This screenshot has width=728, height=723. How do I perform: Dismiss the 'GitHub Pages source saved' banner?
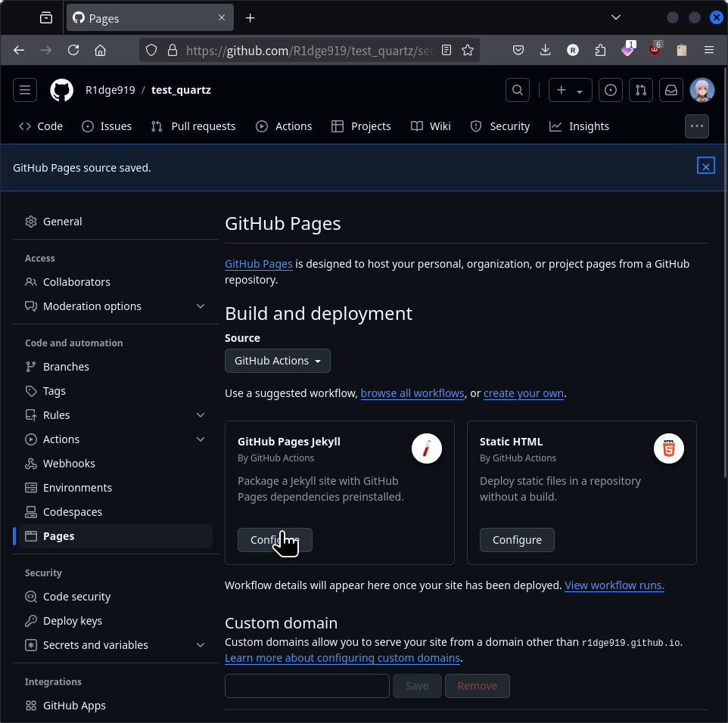click(706, 166)
